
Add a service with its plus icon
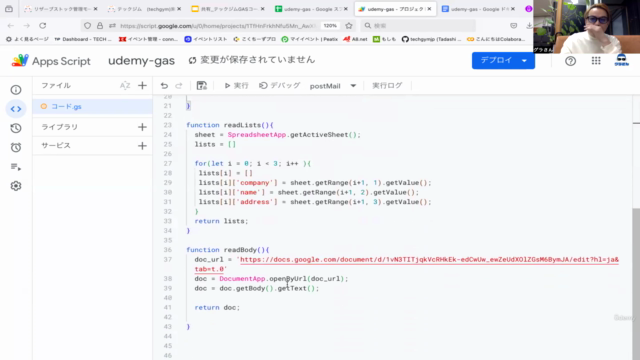(142, 146)
